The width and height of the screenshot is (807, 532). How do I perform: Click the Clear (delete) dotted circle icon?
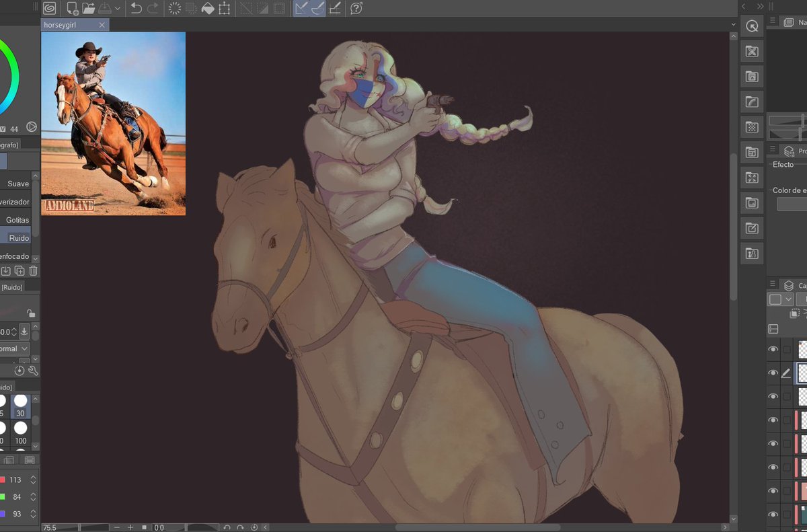[174, 8]
